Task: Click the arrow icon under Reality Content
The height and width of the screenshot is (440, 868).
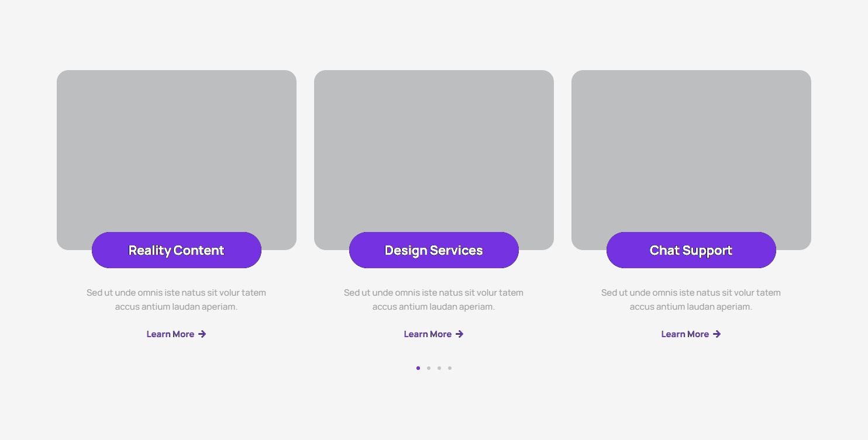Action: click(x=202, y=334)
